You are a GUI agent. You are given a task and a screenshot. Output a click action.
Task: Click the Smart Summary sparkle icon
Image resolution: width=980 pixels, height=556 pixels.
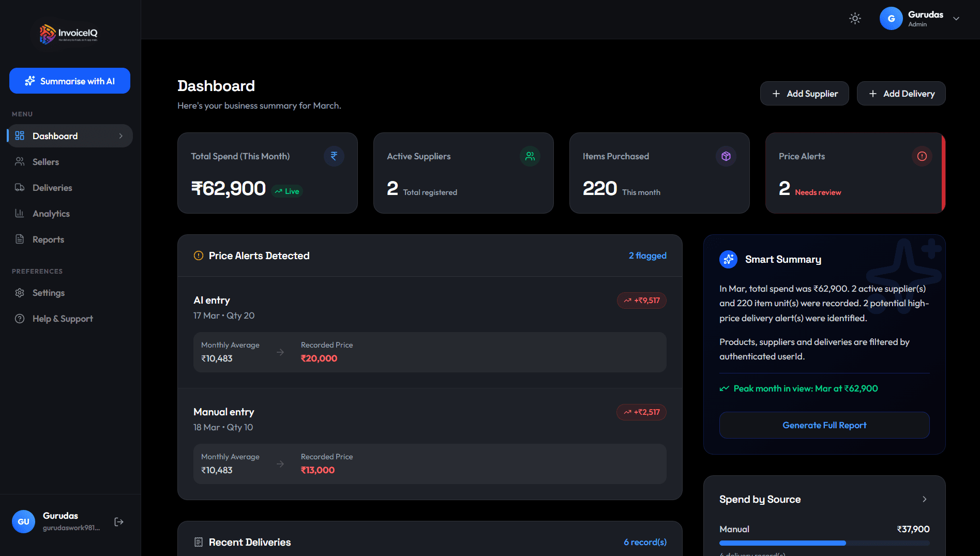(728, 260)
